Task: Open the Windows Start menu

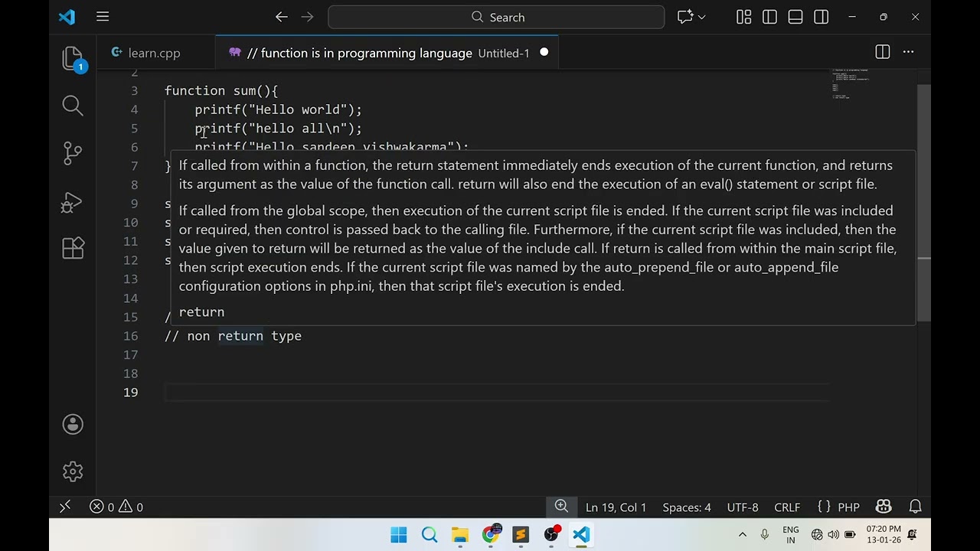Action: [x=399, y=535]
